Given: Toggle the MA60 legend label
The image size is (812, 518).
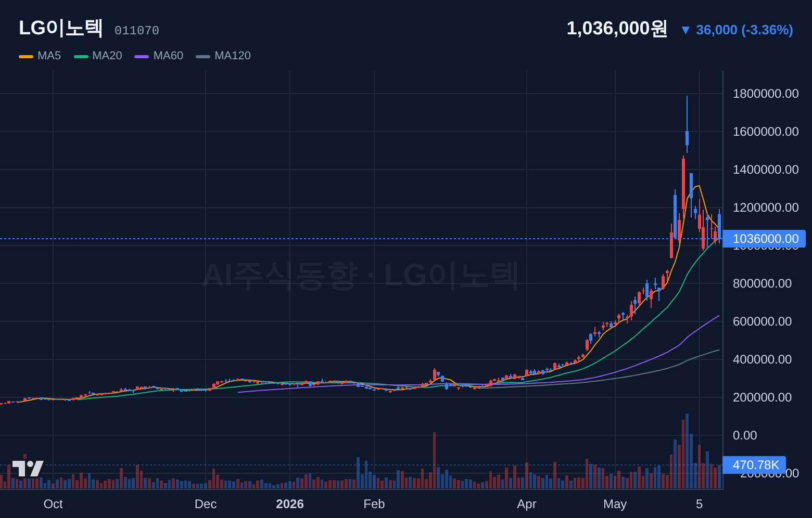Looking at the screenshot, I should tap(168, 56).
